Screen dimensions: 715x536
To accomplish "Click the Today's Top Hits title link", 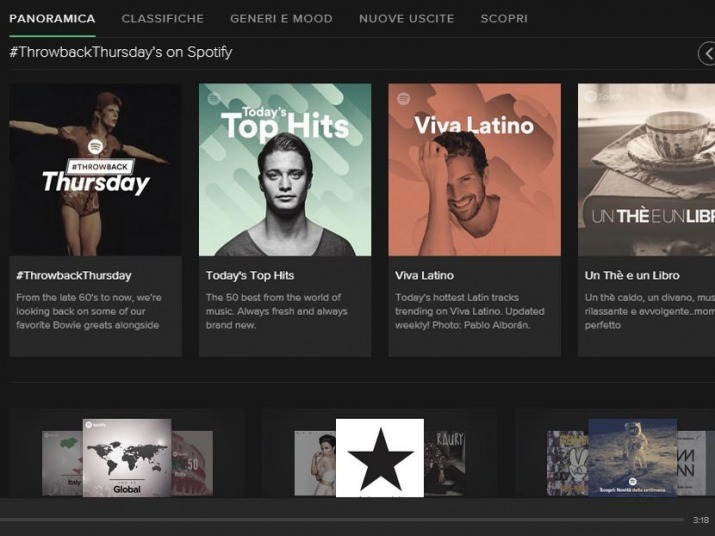I will pos(250,276).
